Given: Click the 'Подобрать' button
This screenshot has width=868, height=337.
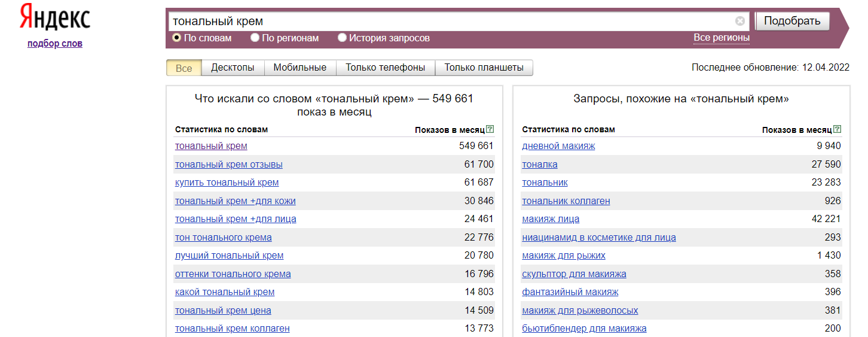Looking at the screenshot, I should click(793, 21).
